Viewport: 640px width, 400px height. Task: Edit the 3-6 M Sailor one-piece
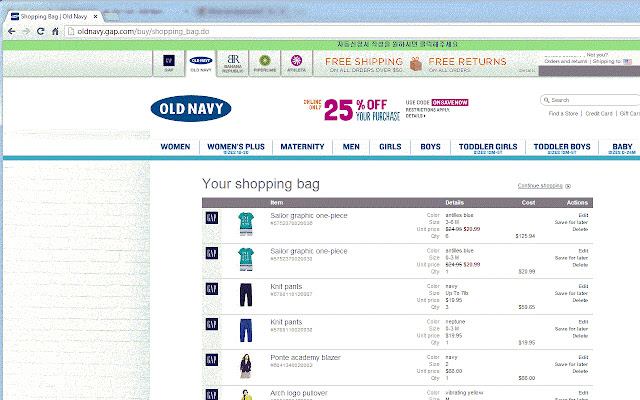583,215
